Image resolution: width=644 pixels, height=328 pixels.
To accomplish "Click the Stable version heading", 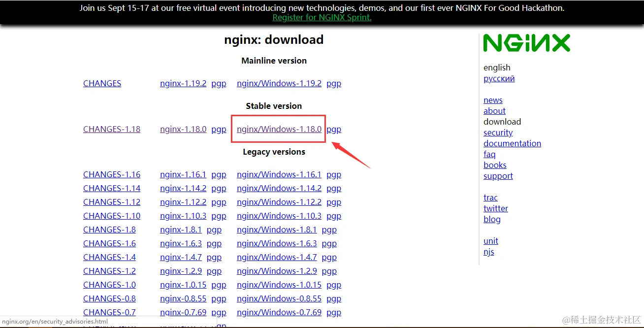I will [274, 106].
